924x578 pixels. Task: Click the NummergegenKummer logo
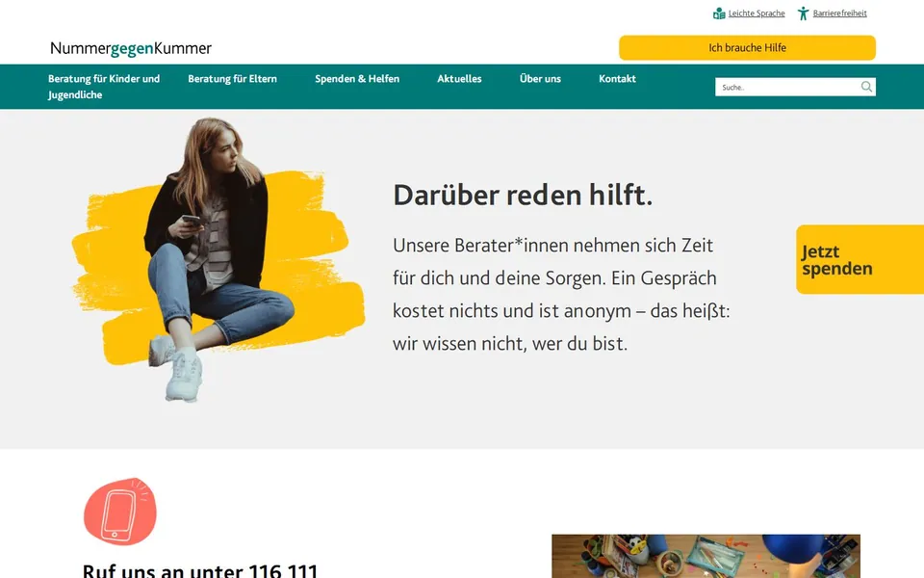pos(131,48)
